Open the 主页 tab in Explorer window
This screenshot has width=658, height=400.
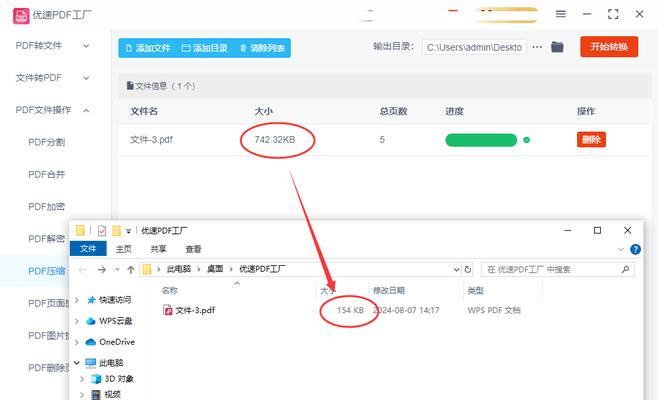[x=123, y=249]
